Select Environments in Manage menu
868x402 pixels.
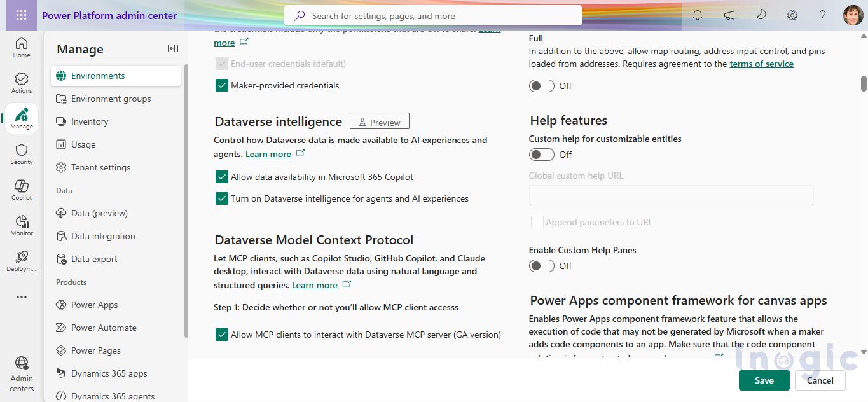point(116,76)
